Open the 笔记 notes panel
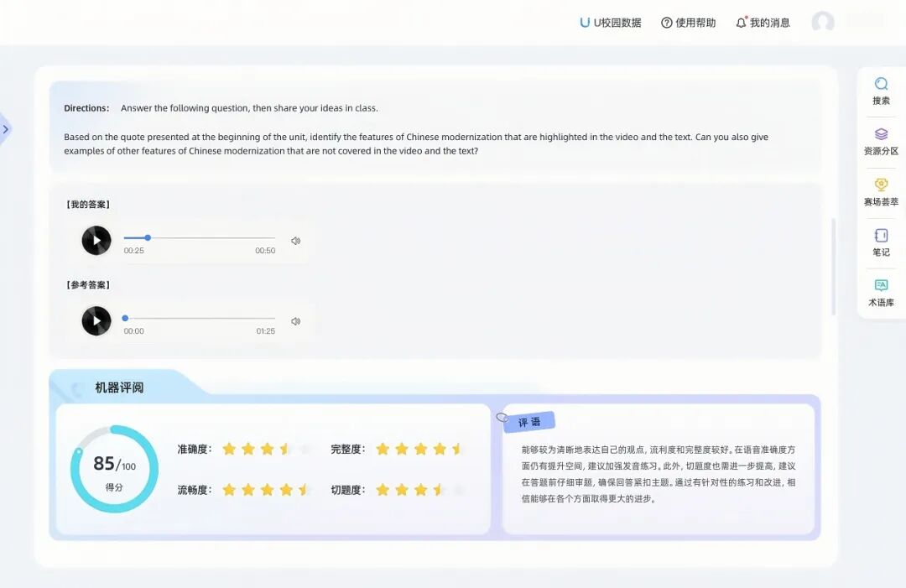This screenshot has width=906, height=588. click(x=881, y=242)
